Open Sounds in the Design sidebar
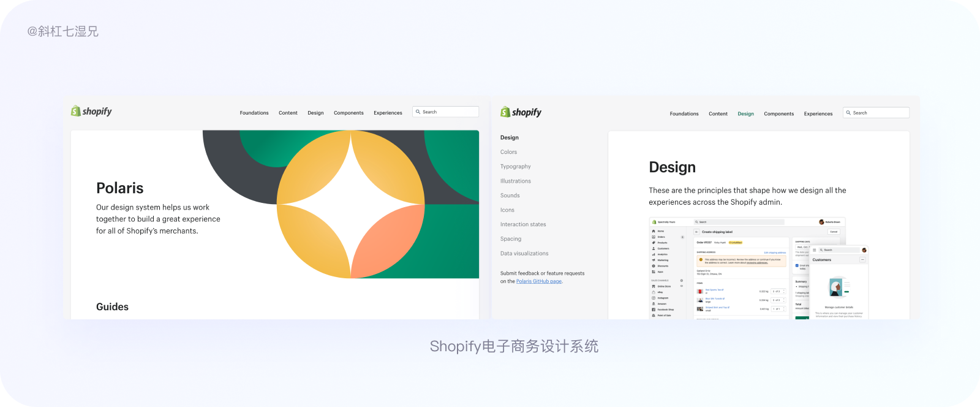 pos(510,196)
